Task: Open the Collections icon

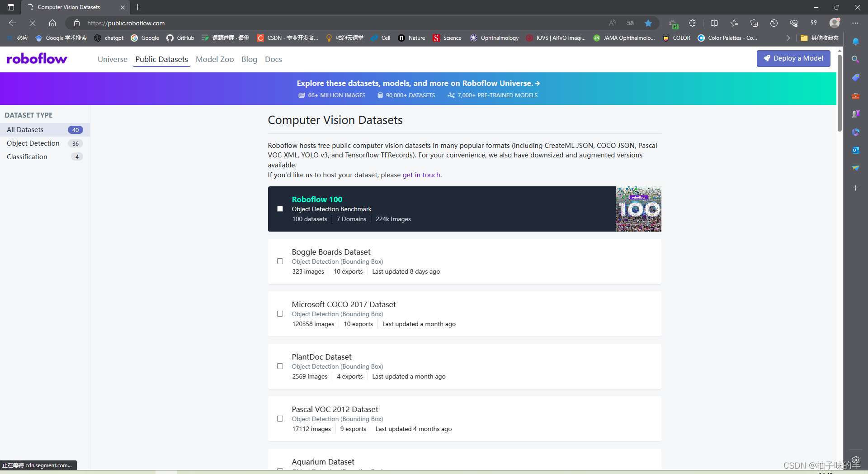Action: (754, 23)
